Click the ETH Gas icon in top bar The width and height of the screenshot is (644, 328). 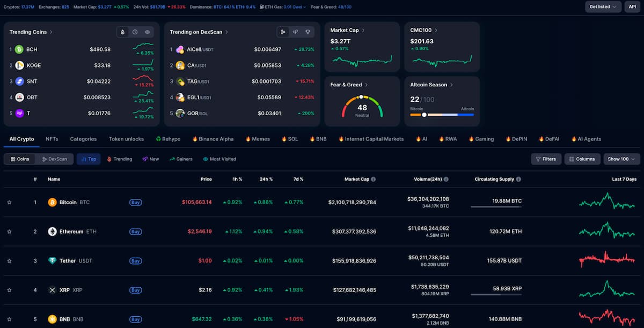[261, 7]
